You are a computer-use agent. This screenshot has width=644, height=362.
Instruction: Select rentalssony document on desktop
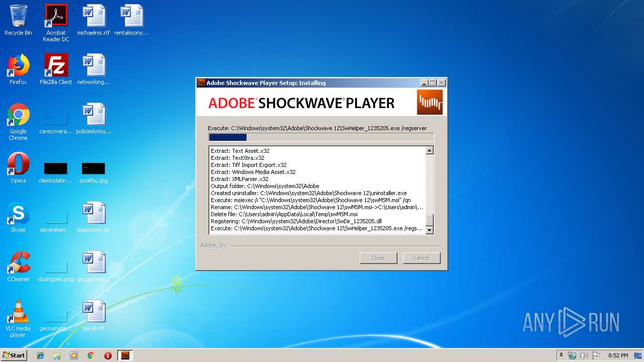(131, 20)
